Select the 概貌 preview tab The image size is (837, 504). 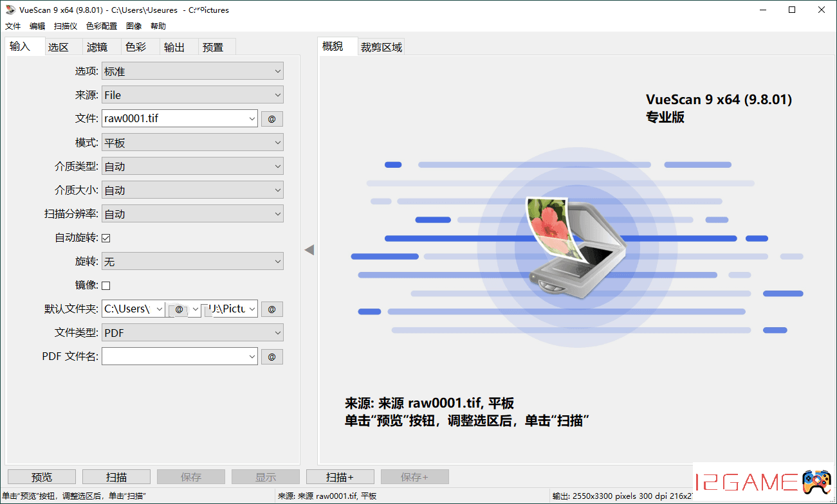[x=338, y=46]
